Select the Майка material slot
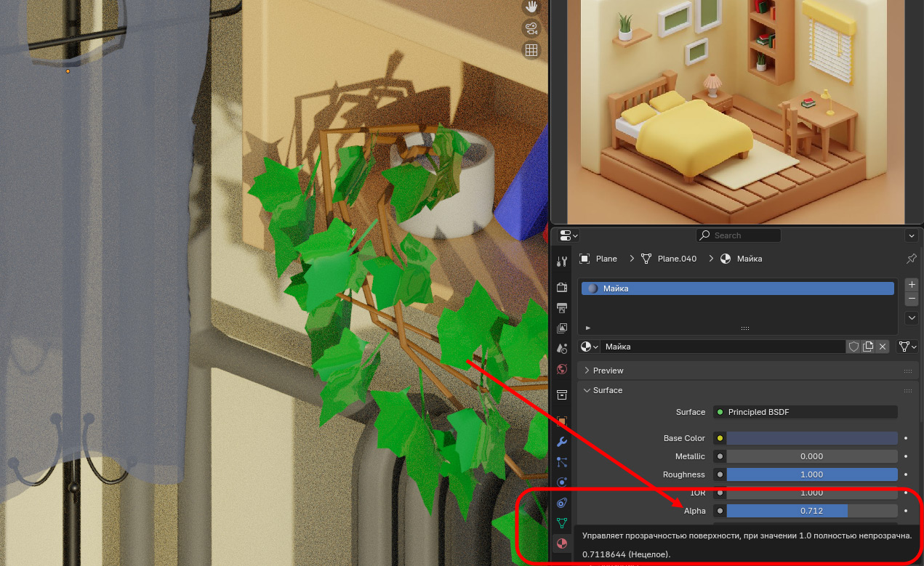The image size is (924, 566). (737, 288)
